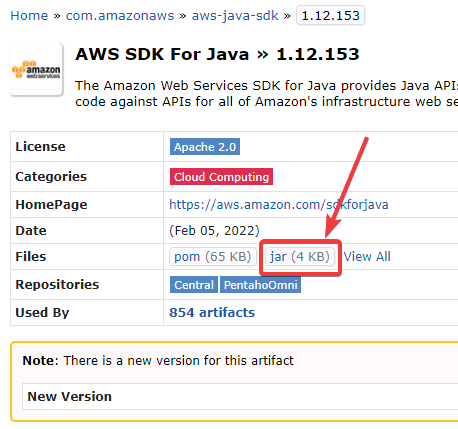Image resolution: width=458 pixels, height=429 pixels.
Task: Click the Amazon Web Services logo thumbnail
Action: pyautogui.click(x=37, y=70)
